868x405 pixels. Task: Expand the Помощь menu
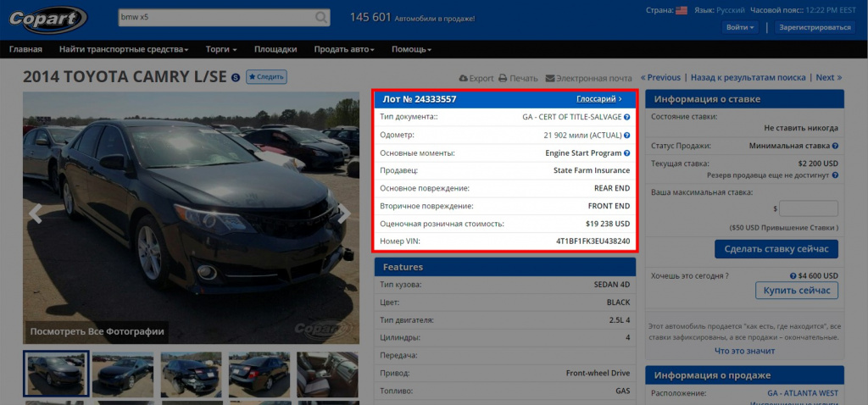point(412,49)
